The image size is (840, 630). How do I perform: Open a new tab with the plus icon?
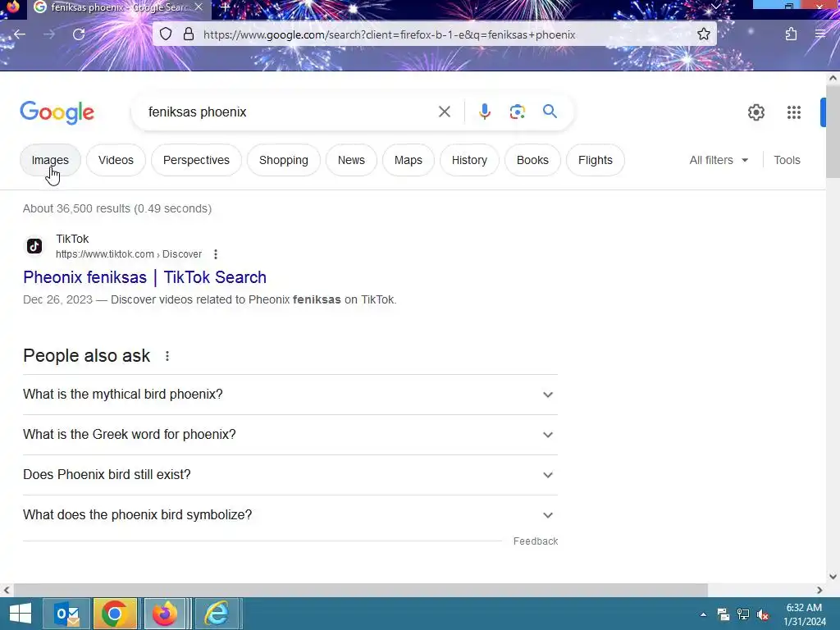226,7
